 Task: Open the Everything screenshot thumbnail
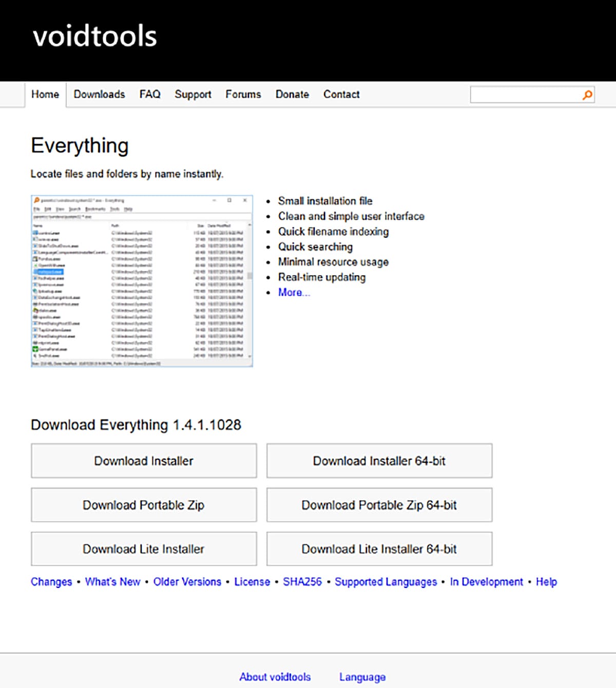point(142,281)
